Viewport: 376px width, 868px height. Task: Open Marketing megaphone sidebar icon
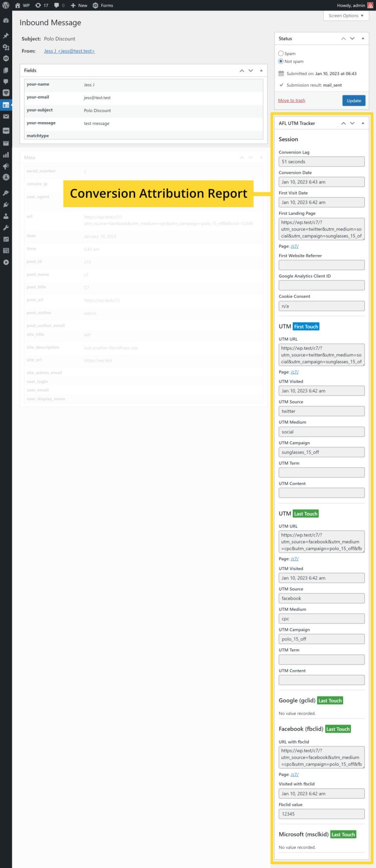point(6,166)
